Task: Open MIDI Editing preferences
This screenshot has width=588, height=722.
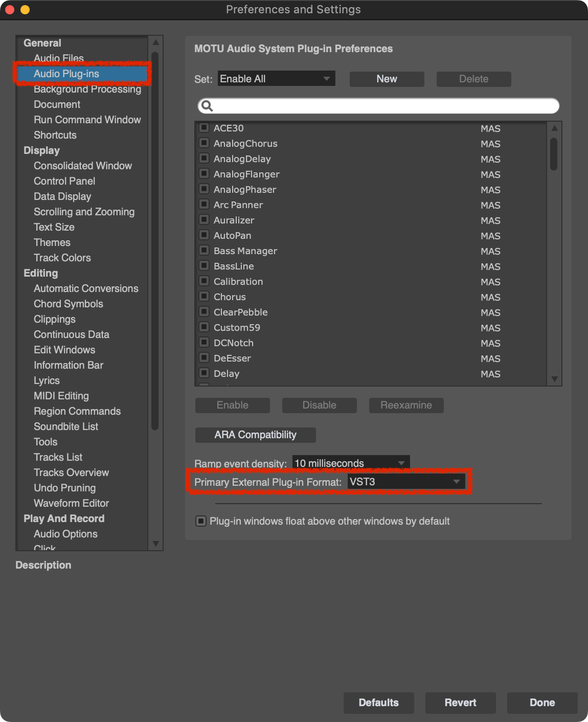Action: click(x=61, y=396)
